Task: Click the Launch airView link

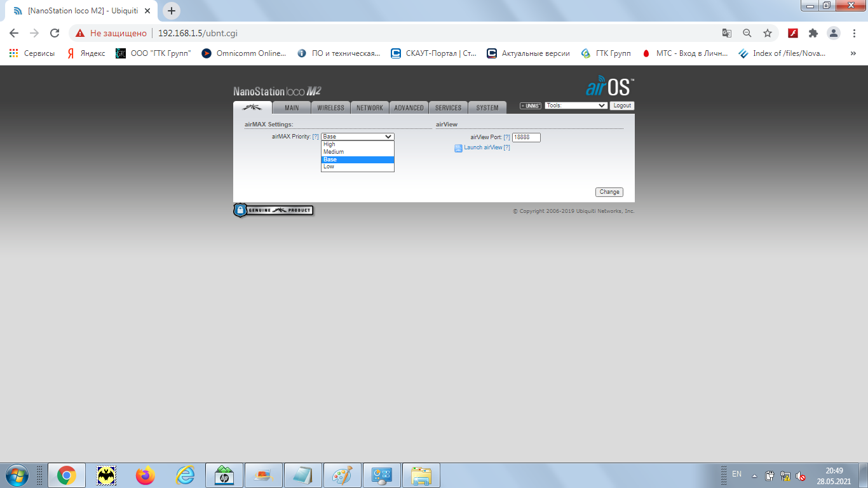Action: point(483,147)
